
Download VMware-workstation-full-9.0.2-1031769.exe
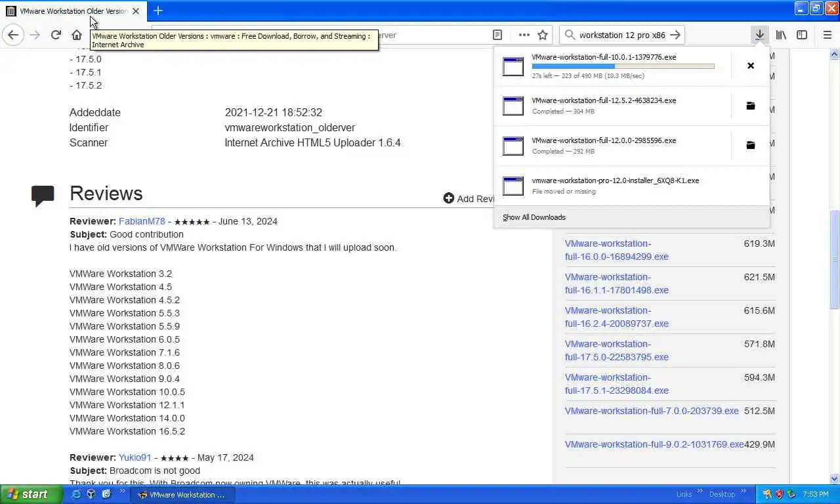tap(654, 444)
